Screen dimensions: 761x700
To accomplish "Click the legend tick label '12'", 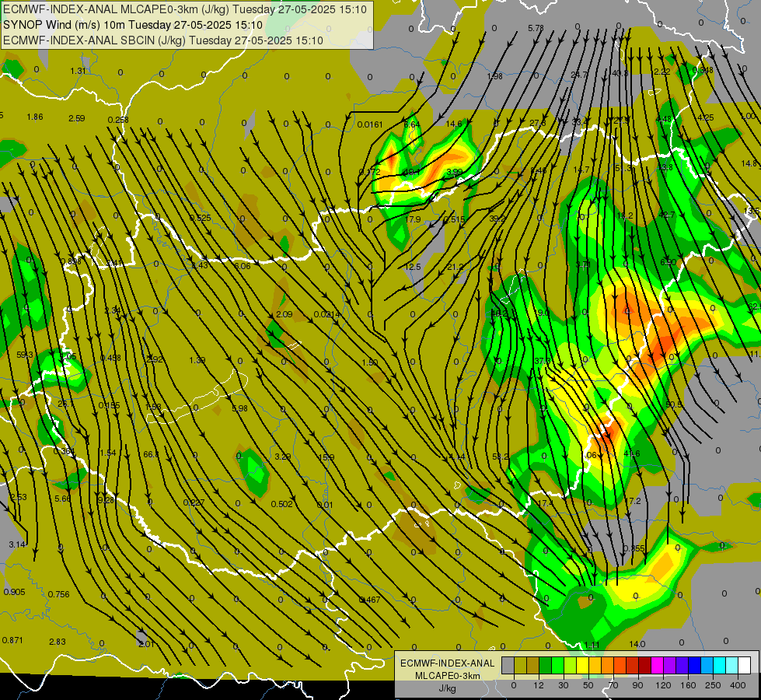I will (539, 685).
